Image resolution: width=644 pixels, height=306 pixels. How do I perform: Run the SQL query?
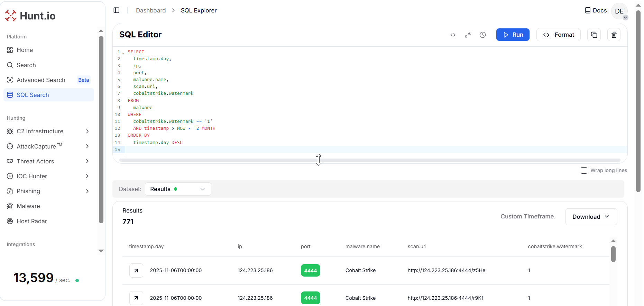coord(513,35)
